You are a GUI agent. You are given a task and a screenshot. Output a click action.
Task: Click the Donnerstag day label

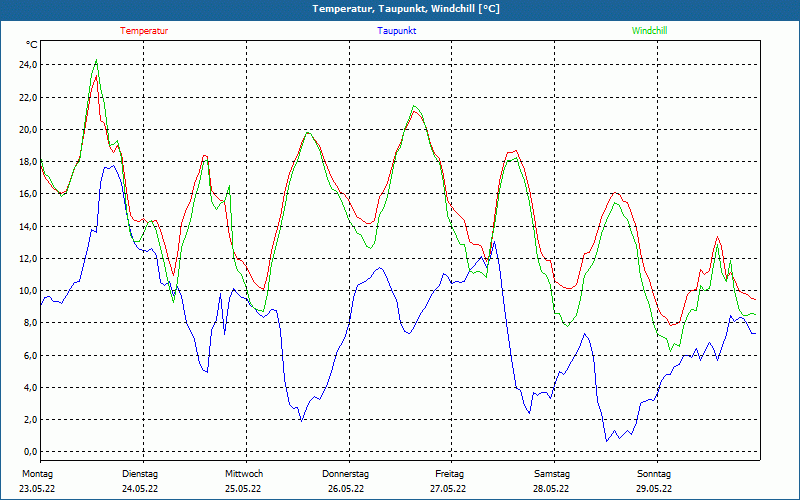point(345,474)
